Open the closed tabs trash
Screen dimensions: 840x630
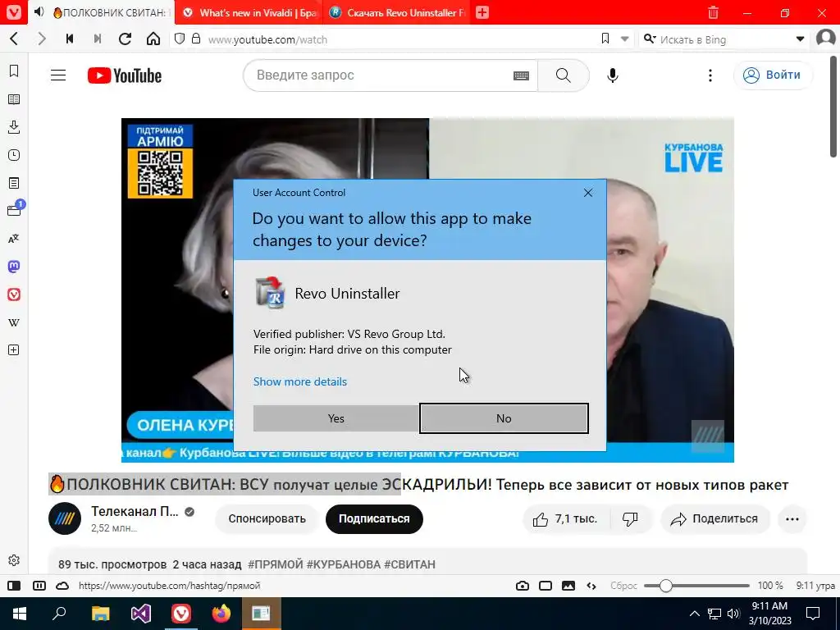[x=713, y=12]
